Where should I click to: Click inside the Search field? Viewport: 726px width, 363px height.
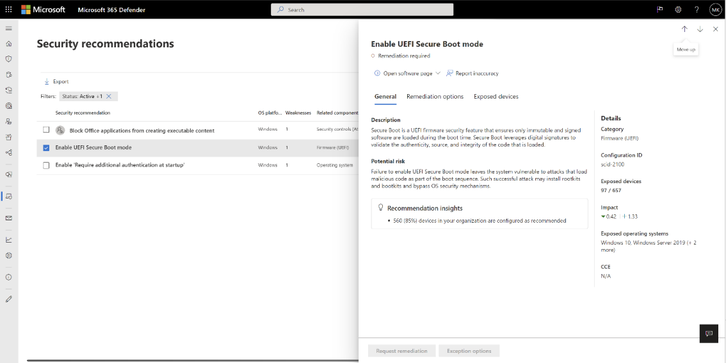(362, 9)
